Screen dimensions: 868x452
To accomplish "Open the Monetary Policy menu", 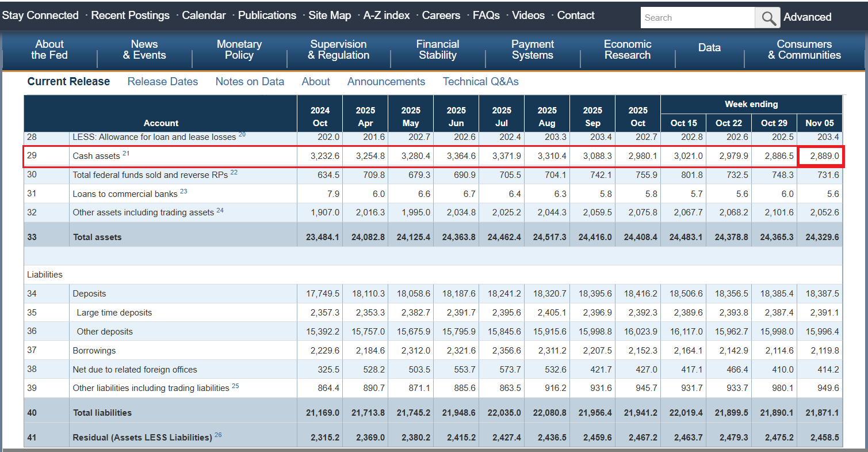I will [239, 50].
